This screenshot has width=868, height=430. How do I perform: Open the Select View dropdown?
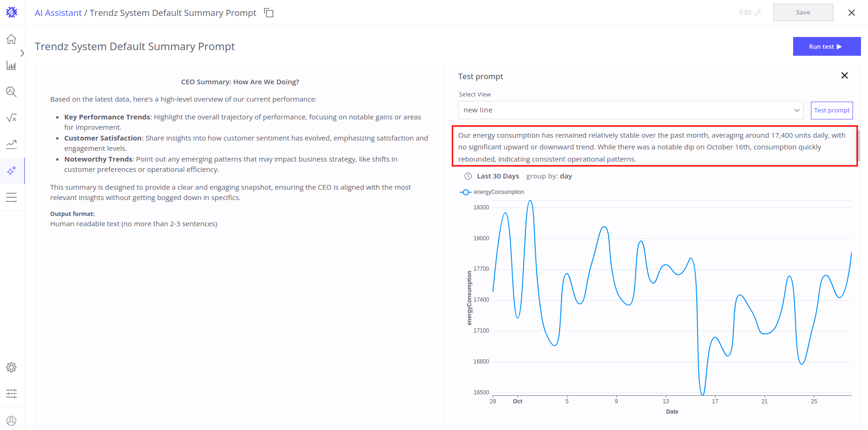coord(630,110)
